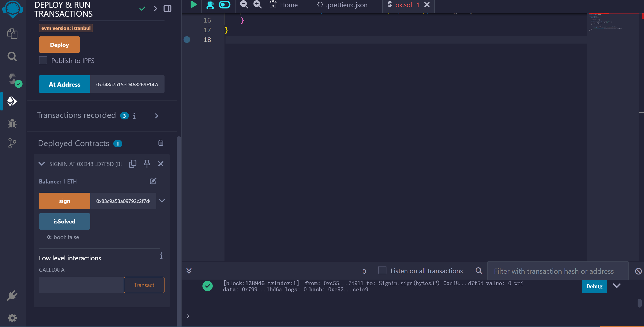This screenshot has width=644, height=327.
Task: Click the panel header right chevron
Action: click(156, 9)
